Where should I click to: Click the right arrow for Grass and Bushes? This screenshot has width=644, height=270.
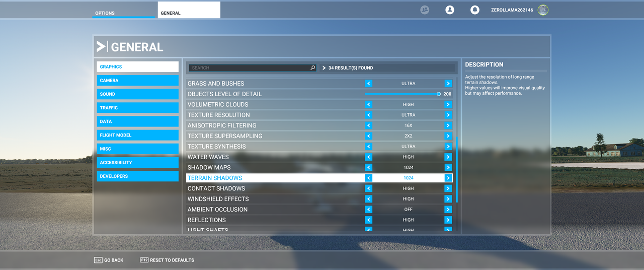tap(448, 84)
